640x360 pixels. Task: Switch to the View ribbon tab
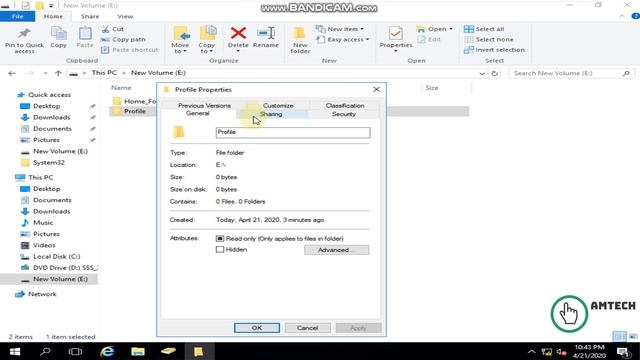pyautogui.click(x=125, y=16)
